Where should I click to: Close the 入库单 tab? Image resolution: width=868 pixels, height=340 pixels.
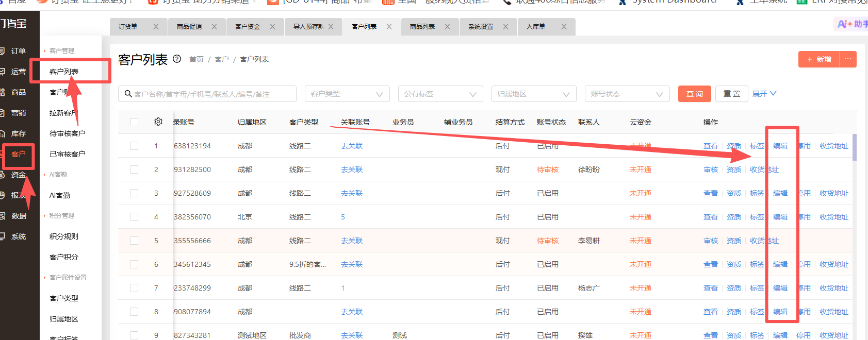[x=564, y=26]
